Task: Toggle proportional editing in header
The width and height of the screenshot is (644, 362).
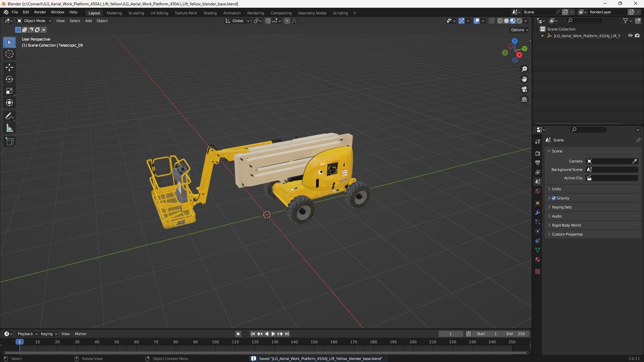Action: [x=287, y=21]
